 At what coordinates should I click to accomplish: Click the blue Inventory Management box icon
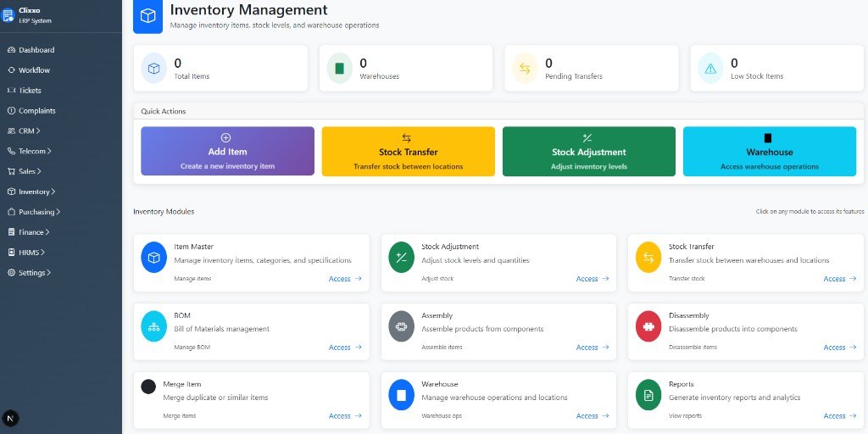(147, 16)
